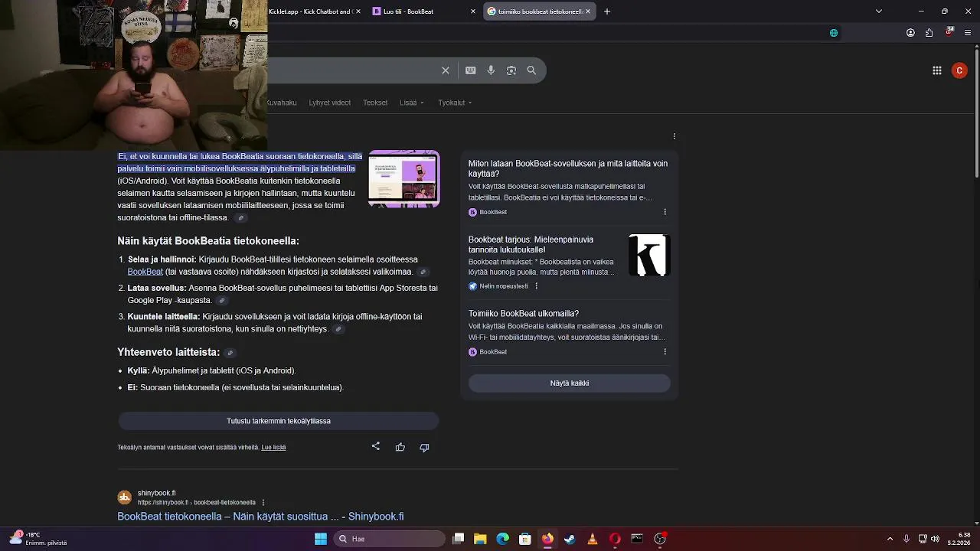
Task: Open the Lue lisää link
Action: [273, 448]
